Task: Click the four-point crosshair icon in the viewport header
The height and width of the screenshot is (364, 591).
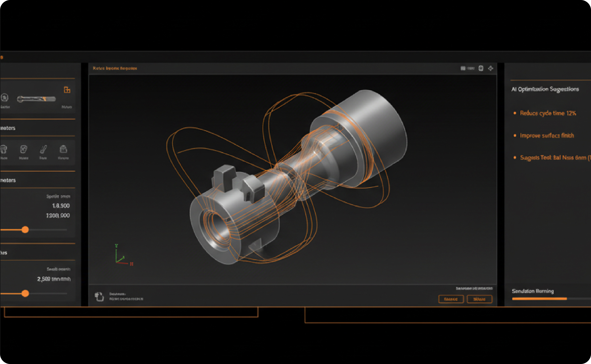Action: coord(490,68)
